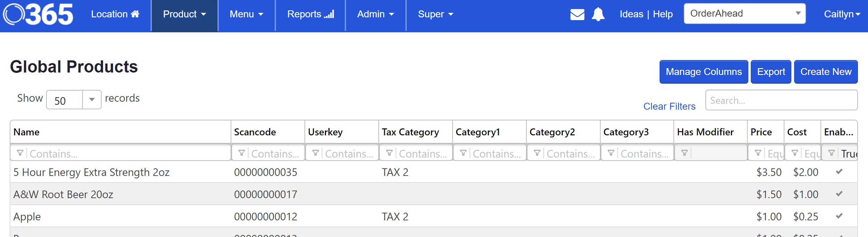
Task: Click the Search input field
Action: point(781,100)
